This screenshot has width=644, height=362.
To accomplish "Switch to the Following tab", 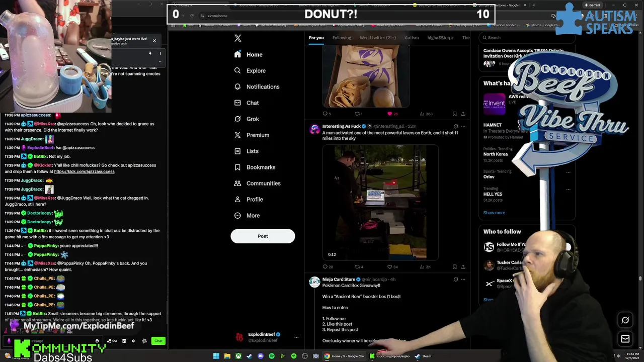I will tap(342, 38).
